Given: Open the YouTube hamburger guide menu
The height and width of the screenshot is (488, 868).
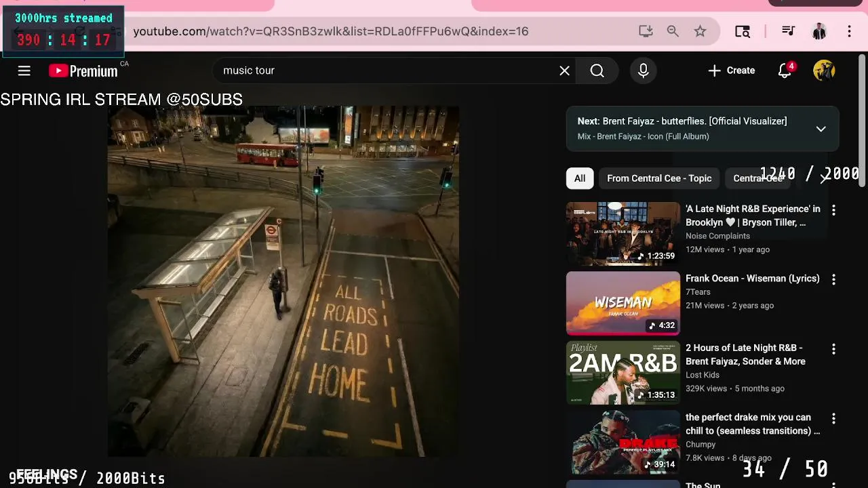Looking at the screenshot, I should pos(24,70).
